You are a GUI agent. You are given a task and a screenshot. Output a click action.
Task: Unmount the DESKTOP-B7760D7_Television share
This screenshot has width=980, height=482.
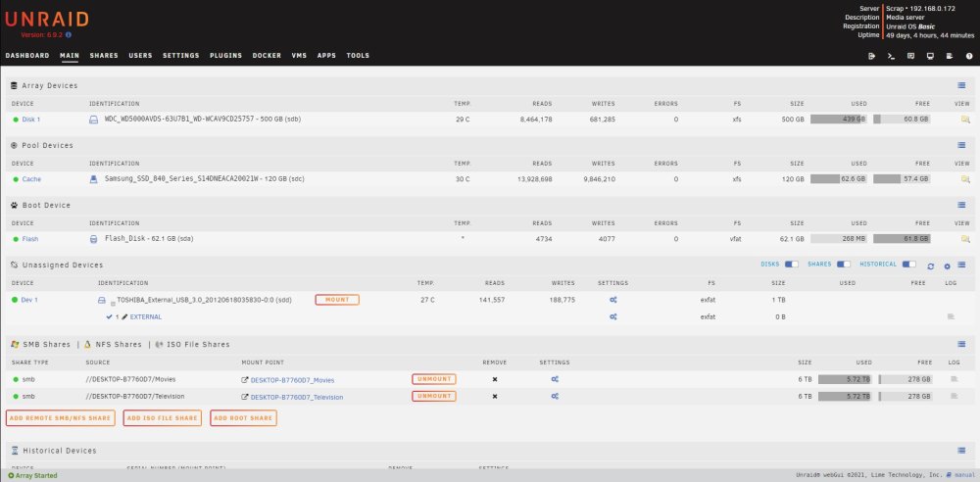pos(434,397)
